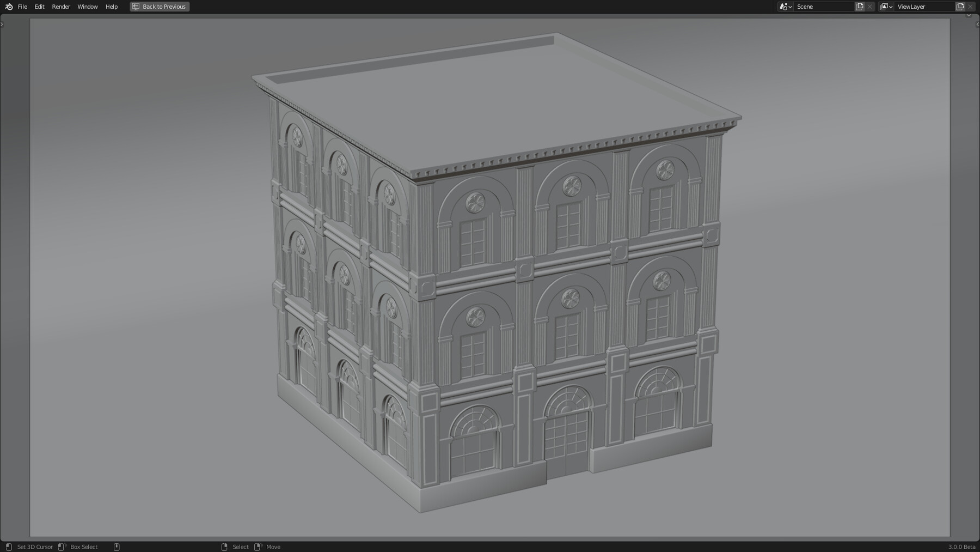This screenshot has height=552, width=980.
Task: Remove the ViewLayer using its X icon
Action: (971, 6)
